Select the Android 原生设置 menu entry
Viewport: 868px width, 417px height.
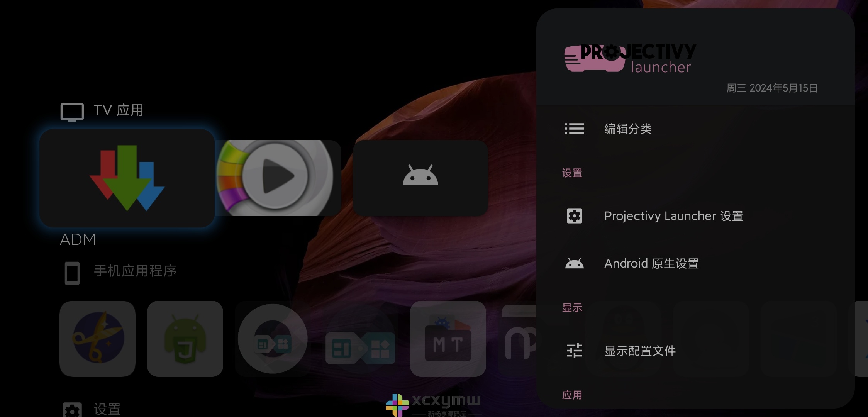pyautogui.click(x=651, y=263)
